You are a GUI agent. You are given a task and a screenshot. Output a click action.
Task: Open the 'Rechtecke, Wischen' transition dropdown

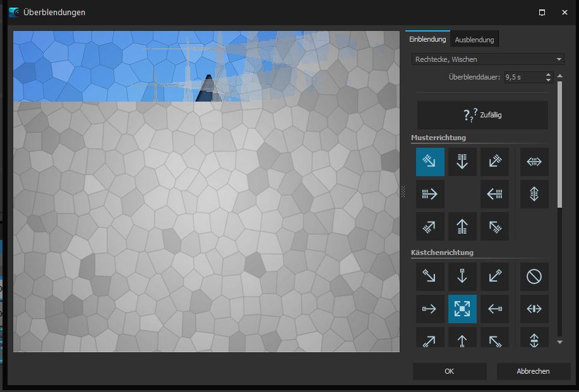coord(487,59)
